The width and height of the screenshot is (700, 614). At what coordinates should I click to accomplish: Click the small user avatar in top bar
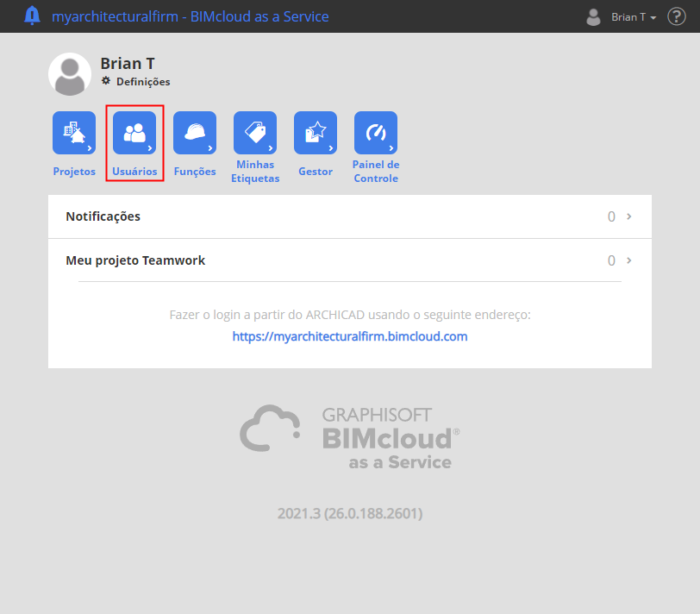[x=593, y=16]
